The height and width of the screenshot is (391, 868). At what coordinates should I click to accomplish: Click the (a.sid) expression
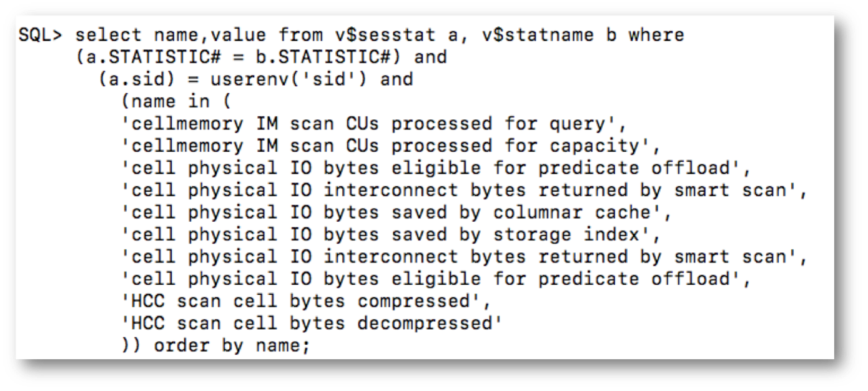click(x=126, y=80)
